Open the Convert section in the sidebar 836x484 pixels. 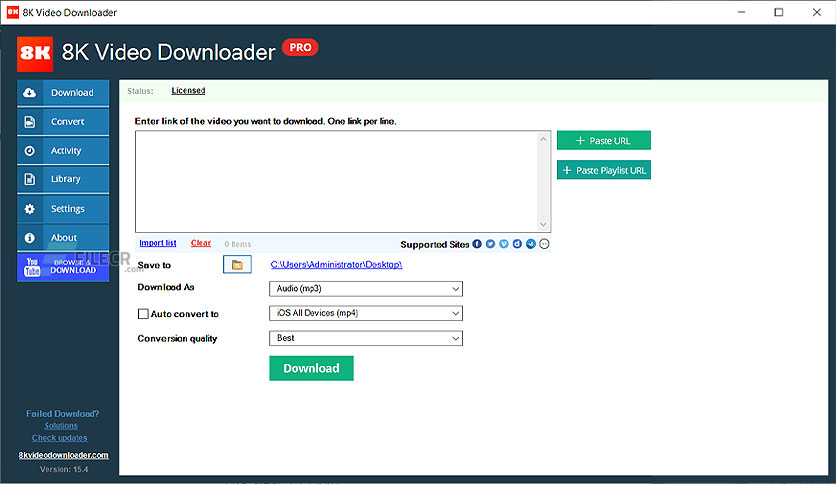[x=63, y=122]
